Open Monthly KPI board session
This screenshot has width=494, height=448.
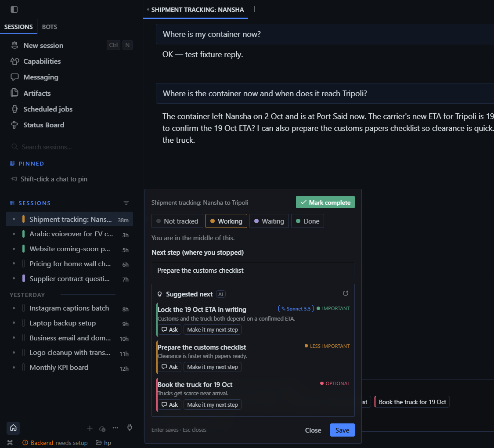click(70, 368)
